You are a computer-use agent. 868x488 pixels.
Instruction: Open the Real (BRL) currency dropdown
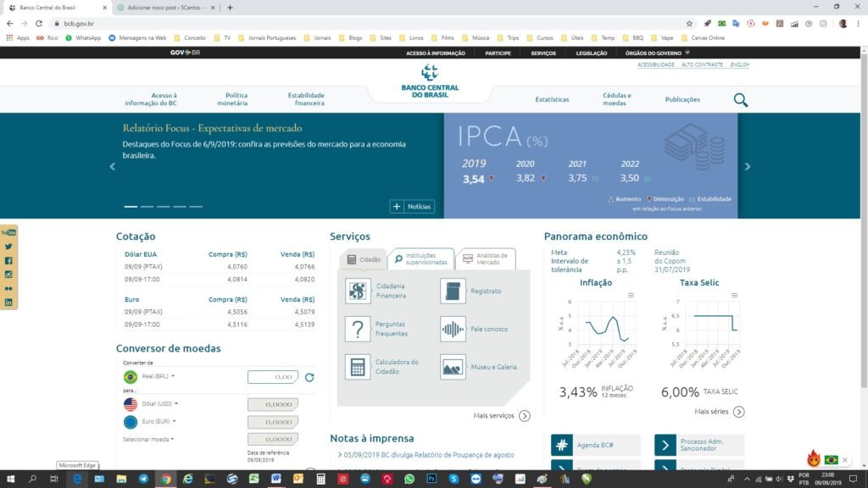click(159, 376)
